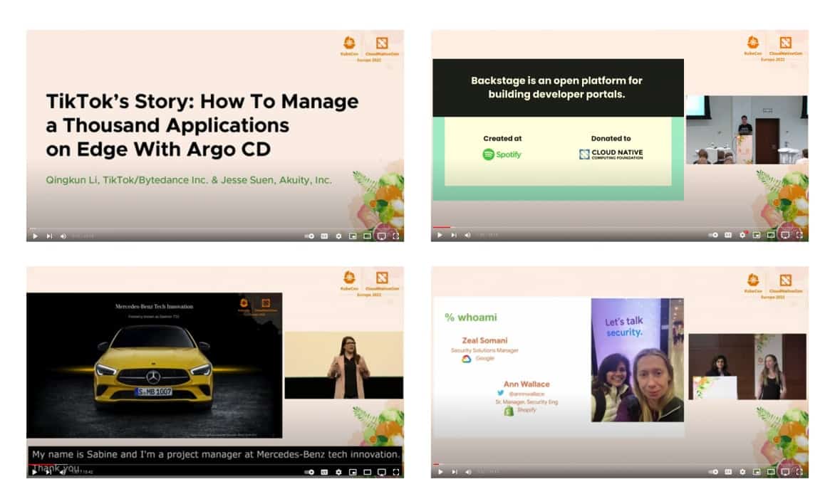Open settings gear in Backstage player
835x504 pixels.
coord(742,235)
